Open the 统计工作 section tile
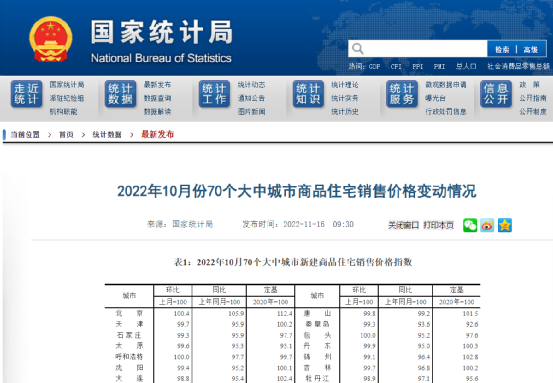 coord(214,94)
